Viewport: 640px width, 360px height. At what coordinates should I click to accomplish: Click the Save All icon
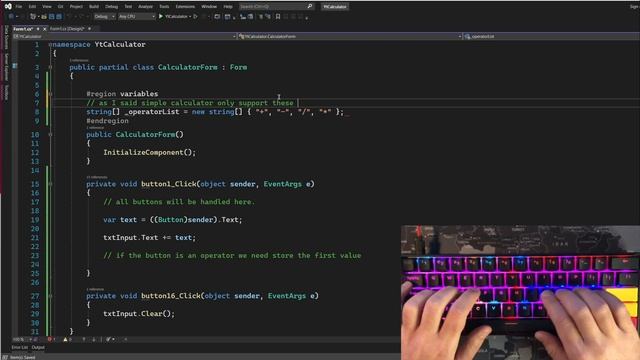tap(59, 17)
